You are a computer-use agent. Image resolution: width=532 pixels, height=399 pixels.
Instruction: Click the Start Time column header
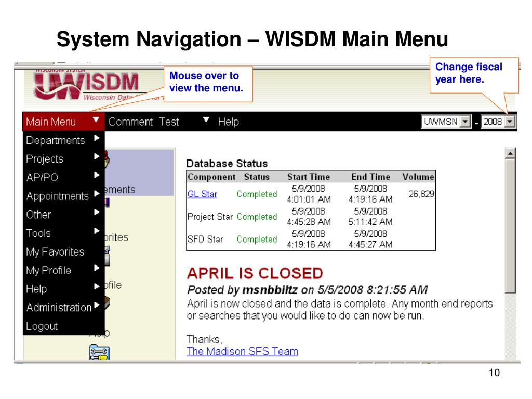coord(309,177)
